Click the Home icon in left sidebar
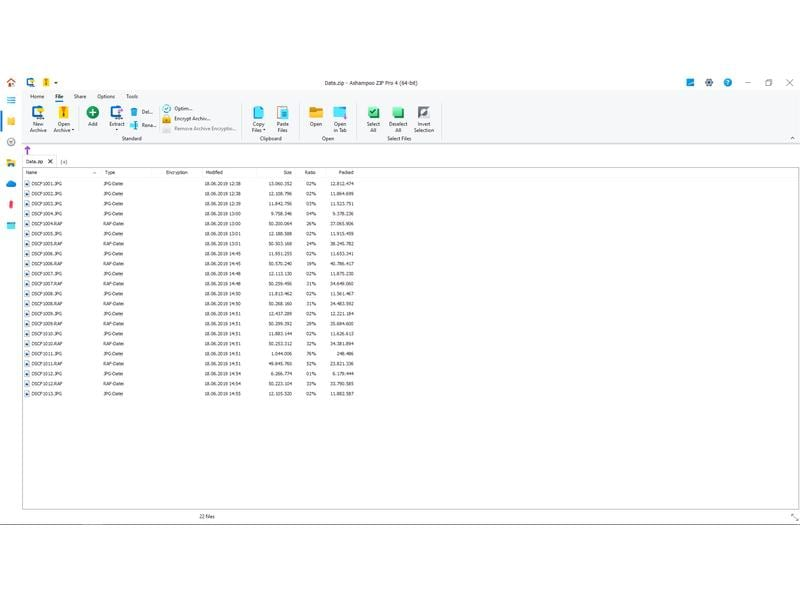800x600 pixels. [x=11, y=82]
